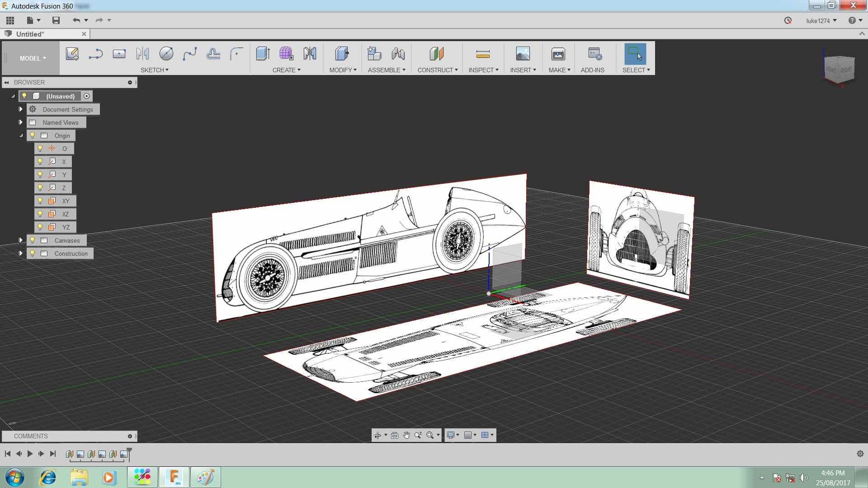Open the Help menu dropdown
The width and height of the screenshot is (868, 488).
[855, 21]
